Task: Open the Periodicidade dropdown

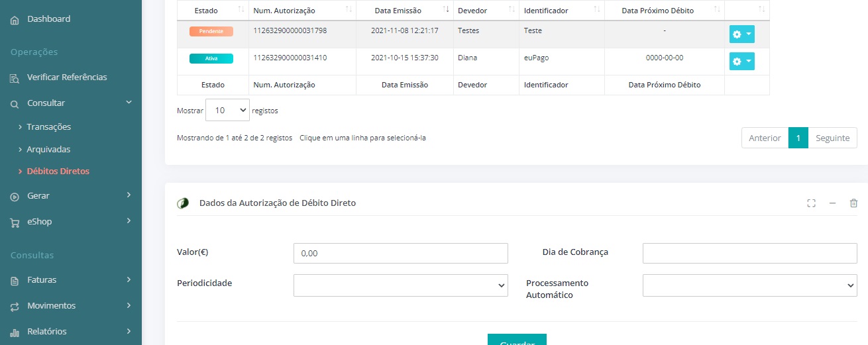Action: coord(400,285)
